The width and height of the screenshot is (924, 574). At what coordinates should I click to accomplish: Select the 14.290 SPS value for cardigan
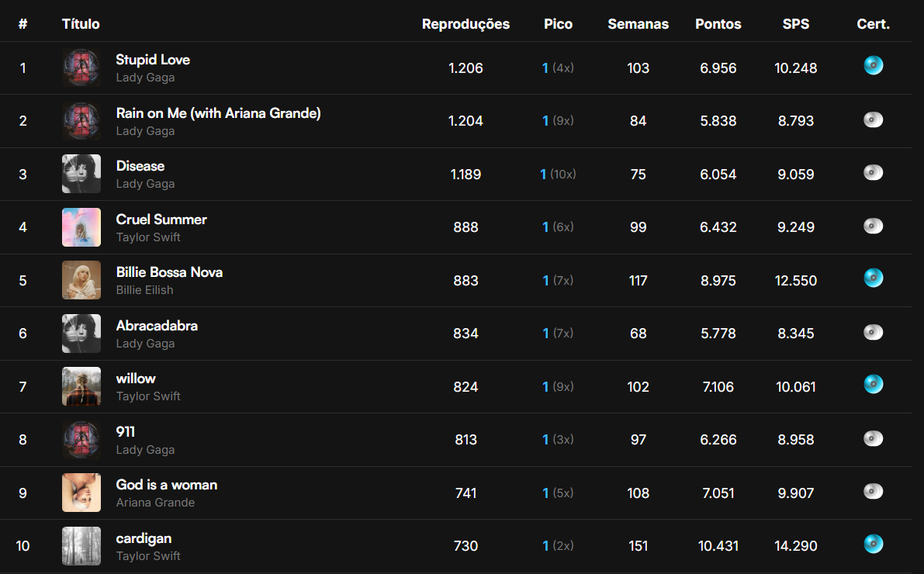coord(795,546)
